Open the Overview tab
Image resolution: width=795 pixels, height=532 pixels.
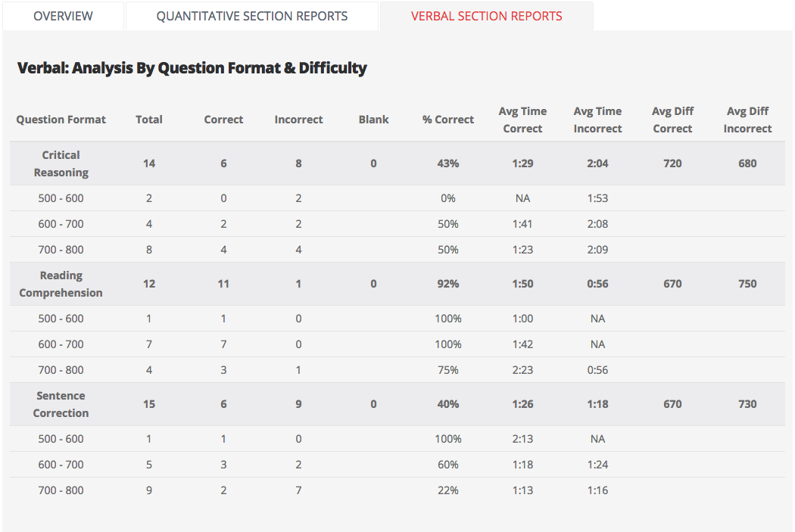(63, 16)
